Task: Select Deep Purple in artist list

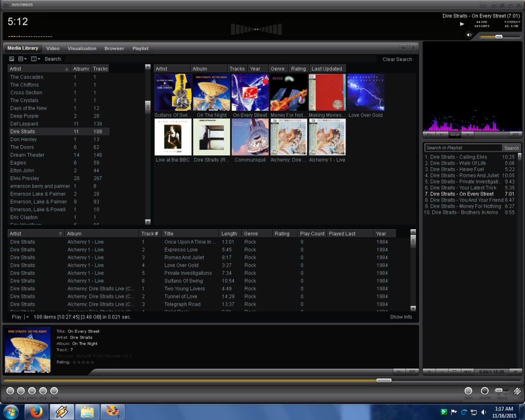Action: [58, 116]
